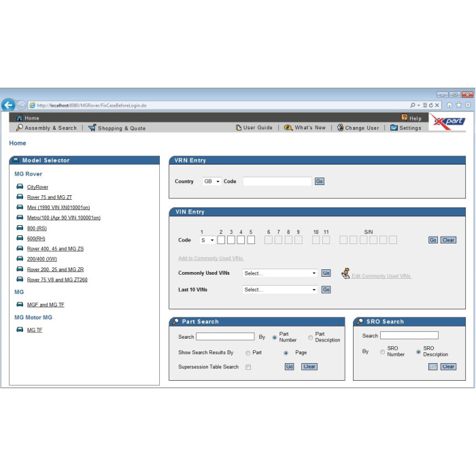Click the Edit Commonly Used VINs icon
The height and width of the screenshot is (476, 476).
(x=345, y=273)
